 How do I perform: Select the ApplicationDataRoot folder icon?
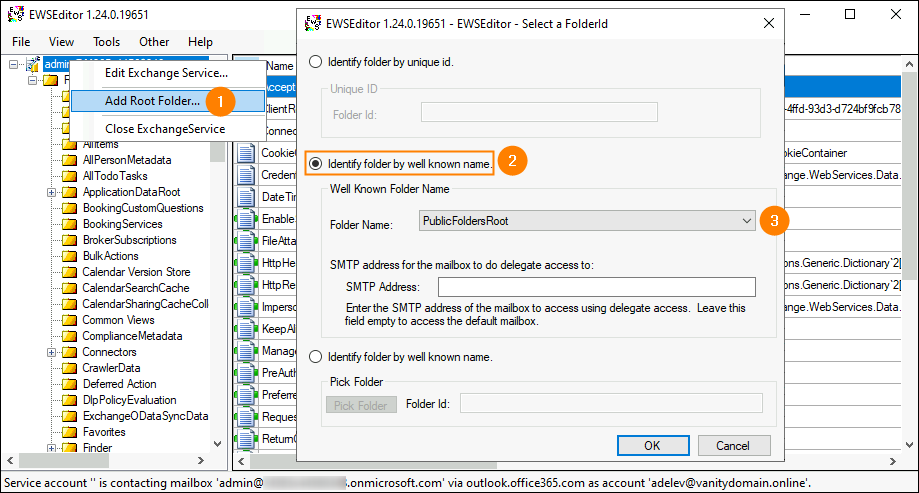coord(69,192)
